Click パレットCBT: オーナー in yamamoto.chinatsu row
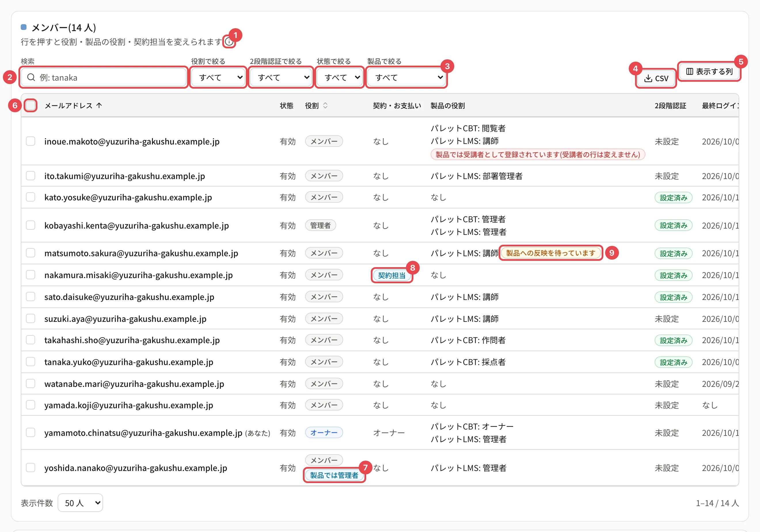The image size is (760, 532). 472,426
